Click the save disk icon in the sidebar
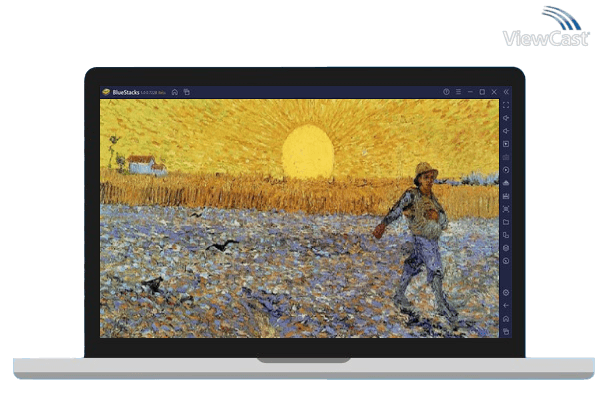This screenshot has width=602, height=414. (x=506, y=196)
